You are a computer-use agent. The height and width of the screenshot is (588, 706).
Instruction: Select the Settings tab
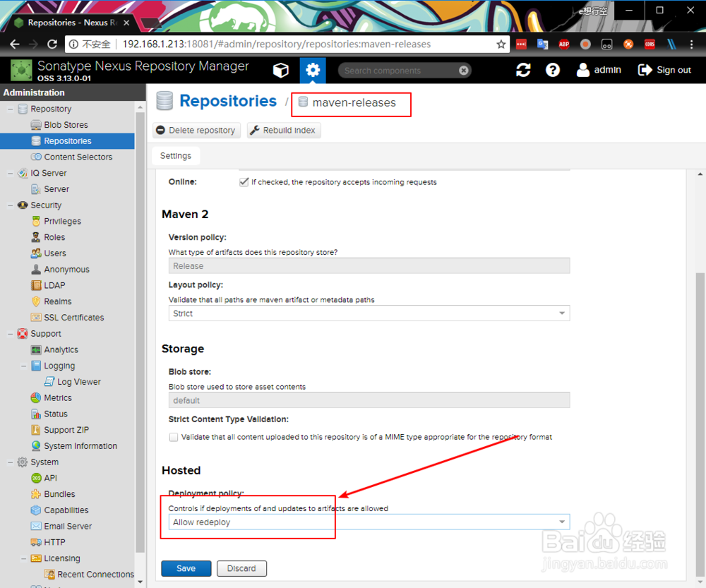(176, 155)
